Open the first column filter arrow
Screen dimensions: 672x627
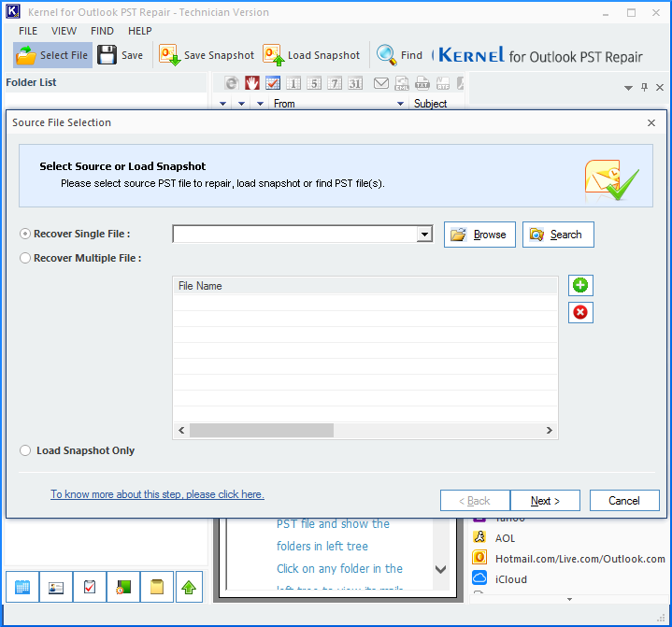pyautogui.click(x=222, y=104)
